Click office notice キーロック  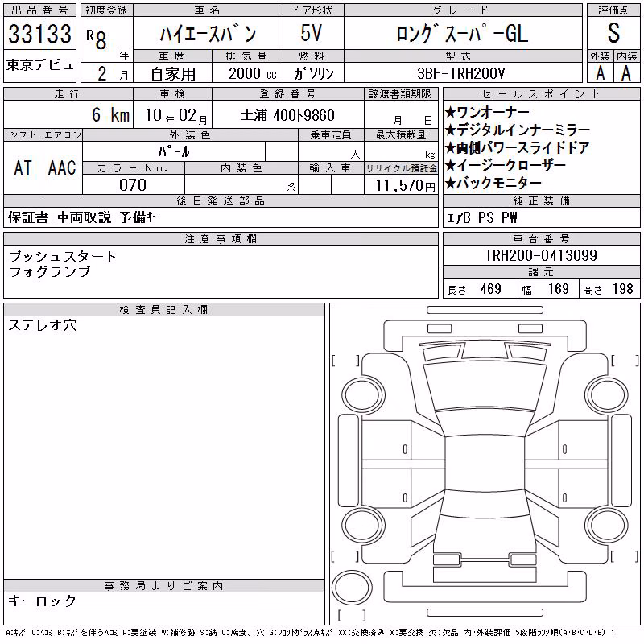click(x=43, y=601)
